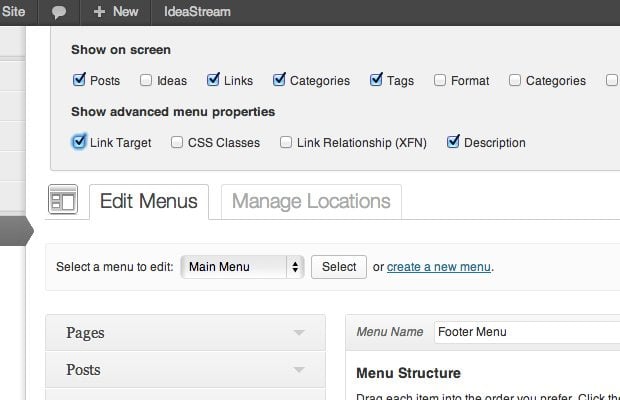Disable the Link Target checkbox
Image resolution: width=620 pixels, height=400 pixels.
[x=79, y=142]
